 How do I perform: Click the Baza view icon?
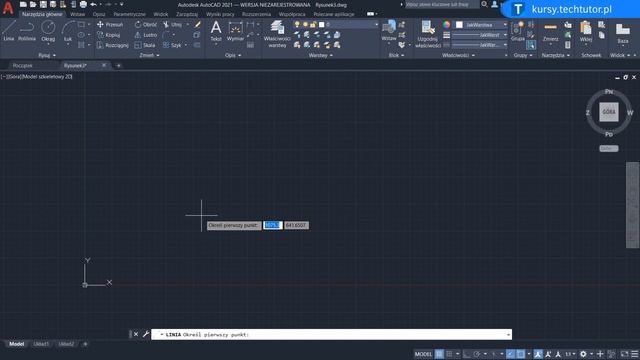pos(622,33)
